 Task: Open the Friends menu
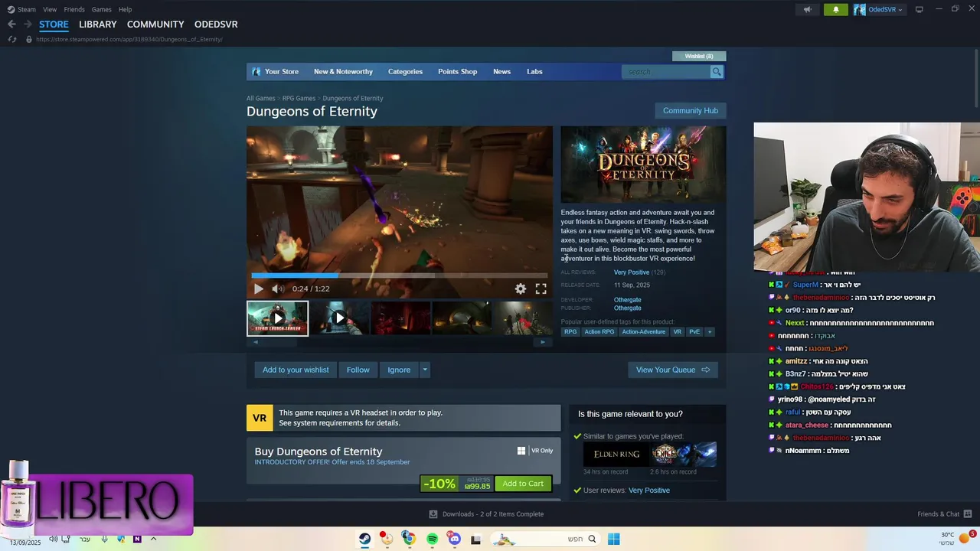click(74, 9)
